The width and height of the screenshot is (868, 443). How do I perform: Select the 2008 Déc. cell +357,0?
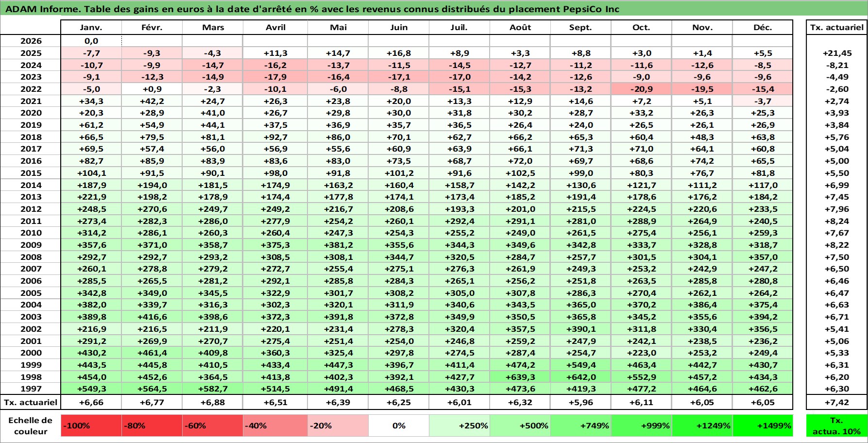pos(763,257)
